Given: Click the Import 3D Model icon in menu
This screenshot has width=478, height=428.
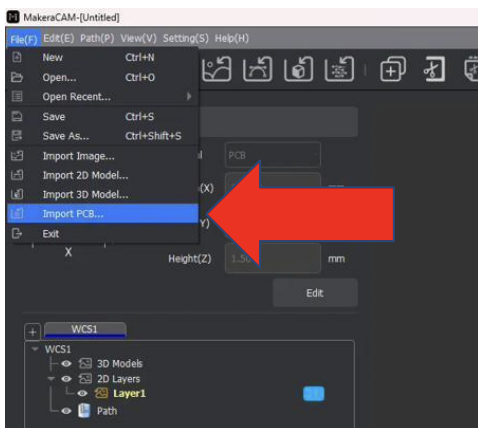Looking at the screenshot, I should click(x=17, y=194).
